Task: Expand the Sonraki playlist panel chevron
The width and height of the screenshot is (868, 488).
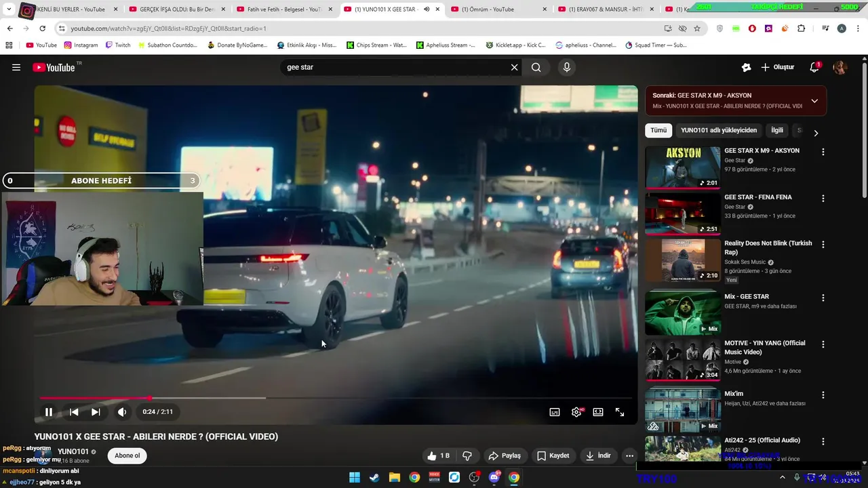Action: click(814, 101)
